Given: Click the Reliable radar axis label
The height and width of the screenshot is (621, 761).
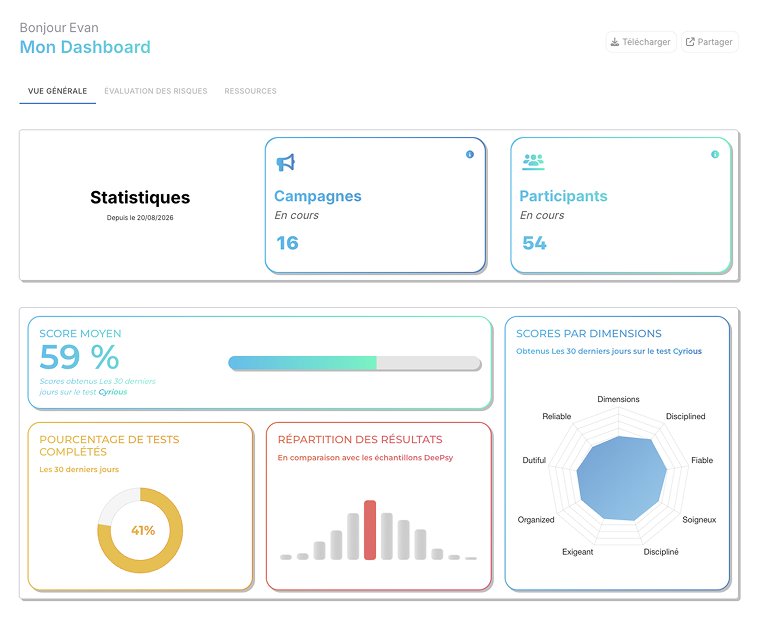Looking at the screenshot, I should 557,416.
